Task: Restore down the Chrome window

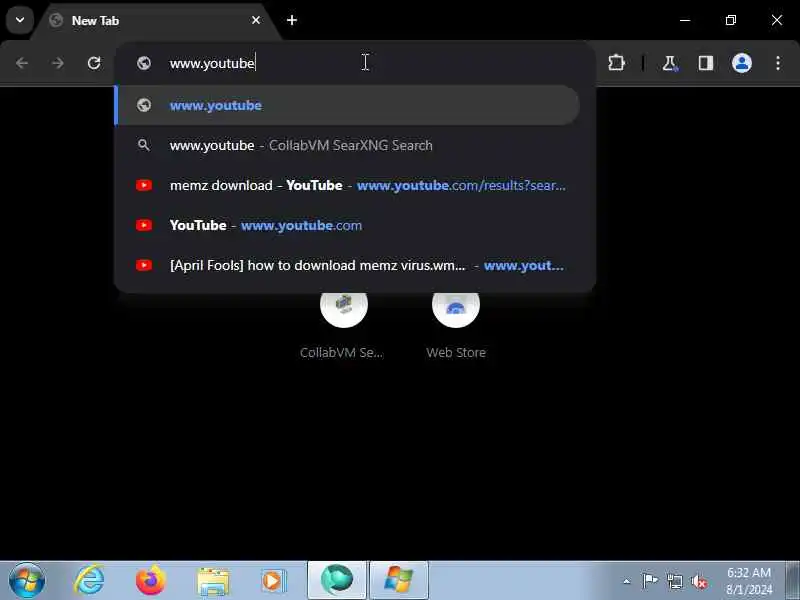Action: pyautogui.click(x=731, y=20)
